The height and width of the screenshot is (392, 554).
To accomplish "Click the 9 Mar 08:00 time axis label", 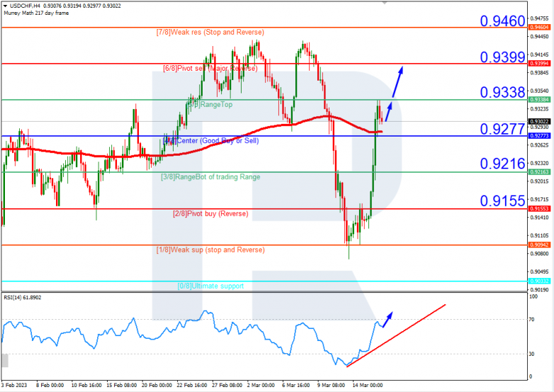I will tap(331, 385).
